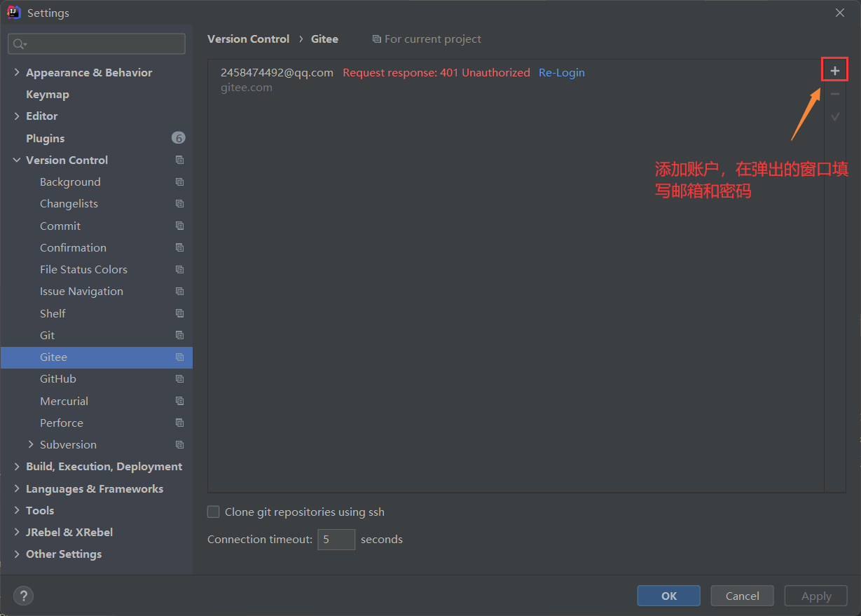Open the Plugins settings page
The height and width of the screenshot is (616, 861).
pyautogui.click(x=45, y=138)
